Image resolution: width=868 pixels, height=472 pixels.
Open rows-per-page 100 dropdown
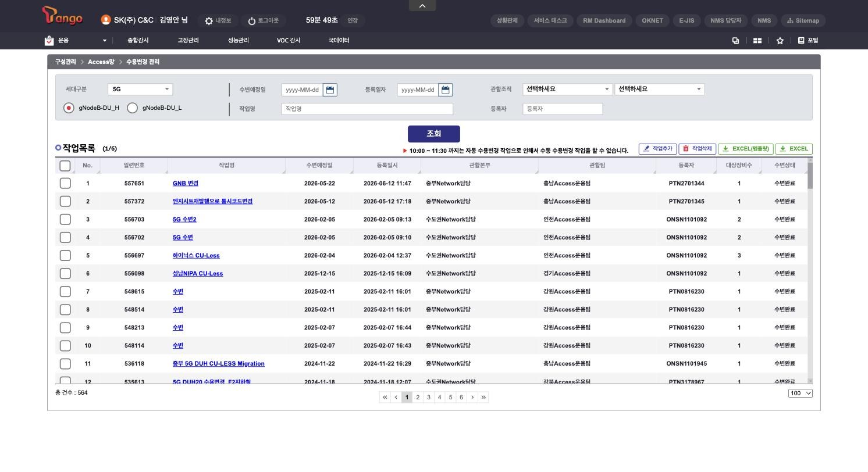click(801, 394)
